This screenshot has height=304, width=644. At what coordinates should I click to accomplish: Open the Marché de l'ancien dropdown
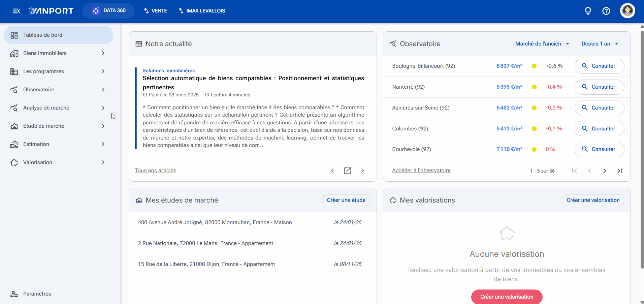pyautogui.click(x=542, y=44)
